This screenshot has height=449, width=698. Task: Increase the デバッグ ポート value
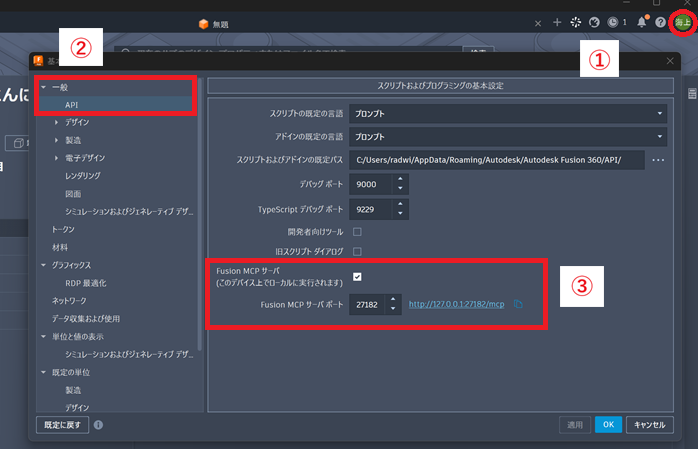tap(400, 179)
